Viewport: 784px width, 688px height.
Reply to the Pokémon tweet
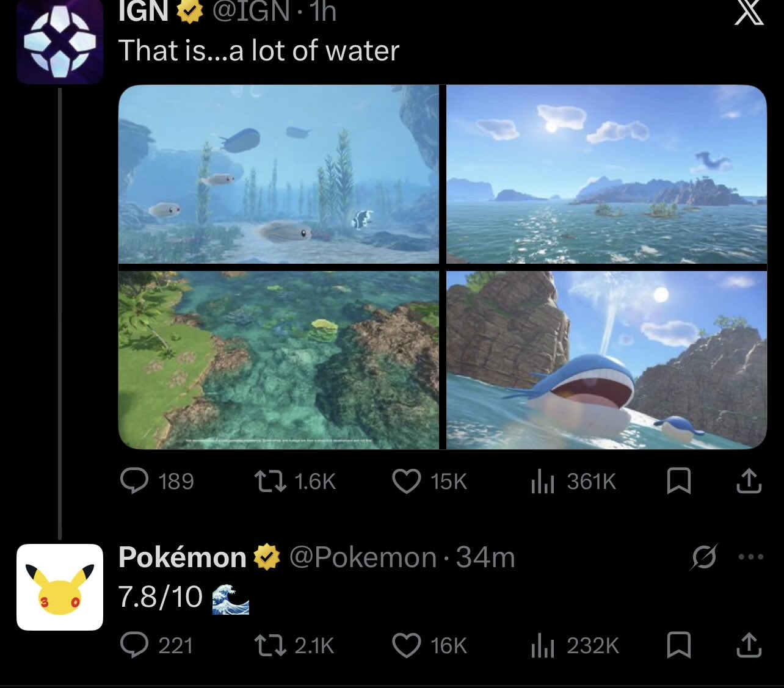click(134, 645)
